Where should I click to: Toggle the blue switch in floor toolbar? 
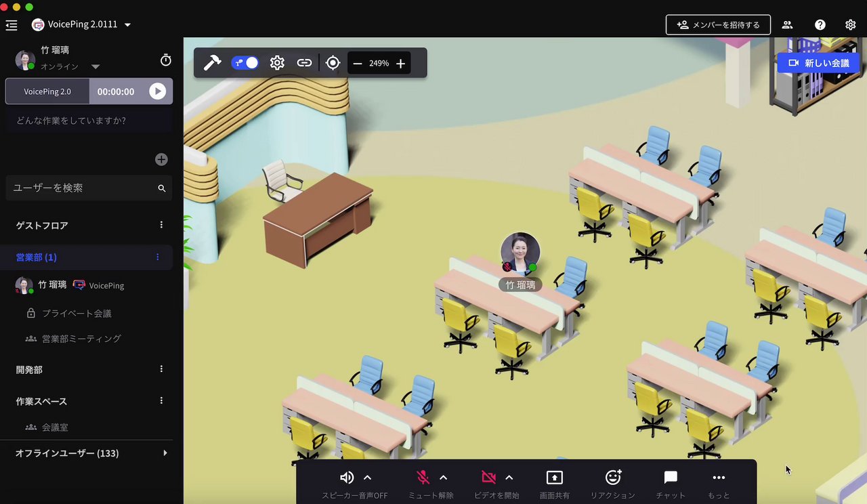coord(245,63)
